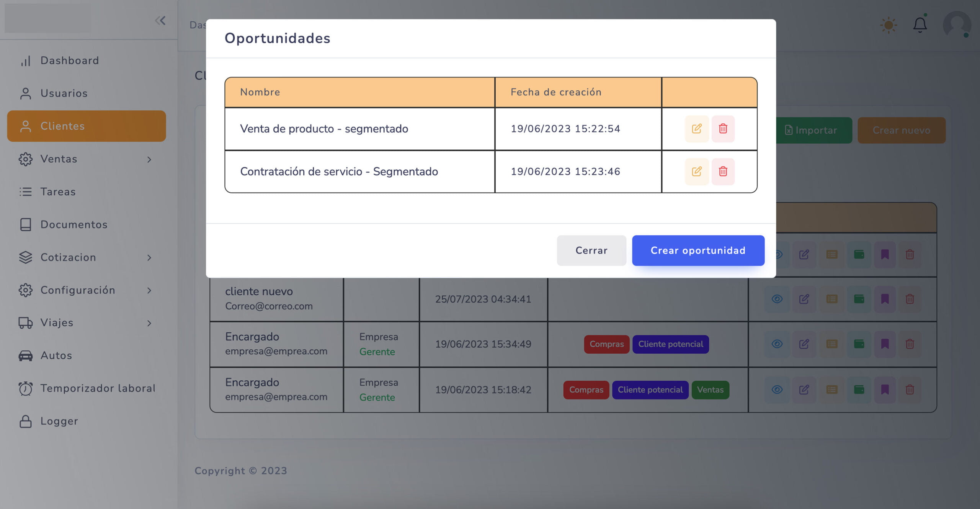Delete the cliente nuevo client row
The image size is (980, 509).
coord(910,299)
